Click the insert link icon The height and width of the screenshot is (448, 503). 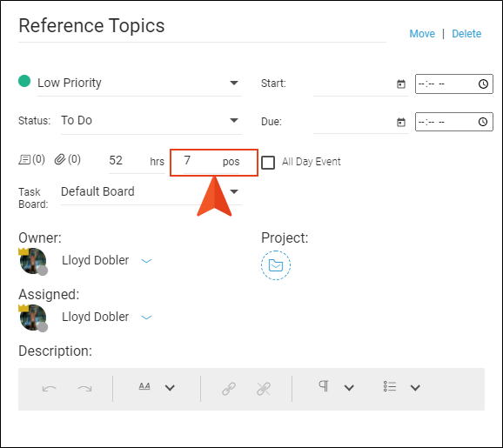click(229, 389)
